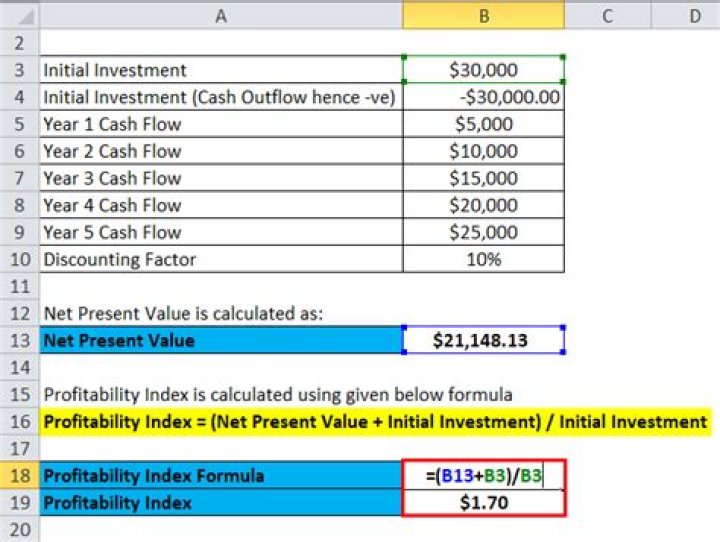Select row 14 header

pos(19,367)
